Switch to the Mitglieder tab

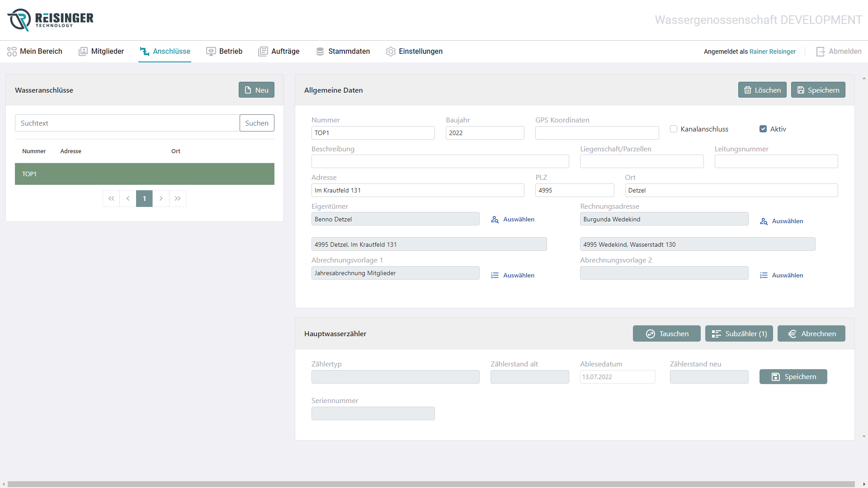[101, 52]
